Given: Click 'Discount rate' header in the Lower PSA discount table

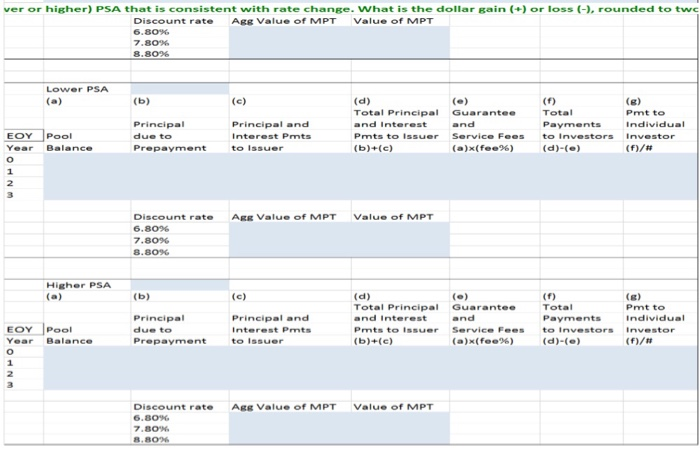Looking at the screenshot, I should [173, 217].
